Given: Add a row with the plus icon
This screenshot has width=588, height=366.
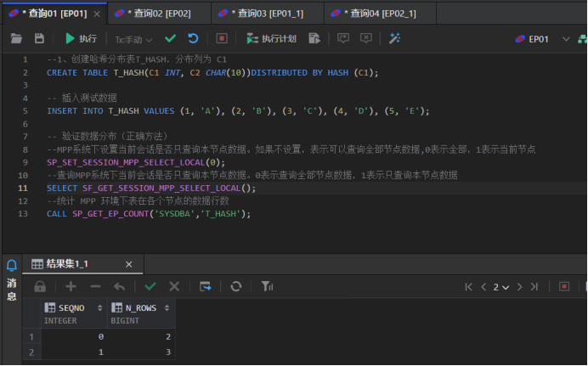Looking at the screenshot, I should (x=71, y=286).
